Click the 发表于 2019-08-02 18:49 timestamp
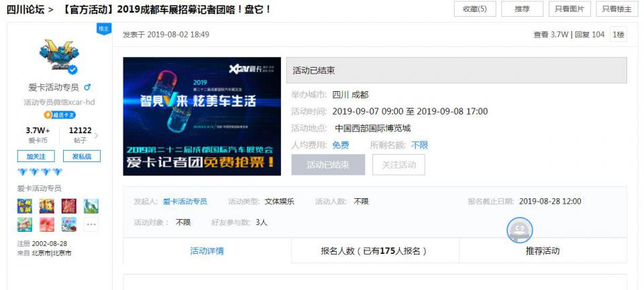The image size is (644, 290). (x=166, y=34)
